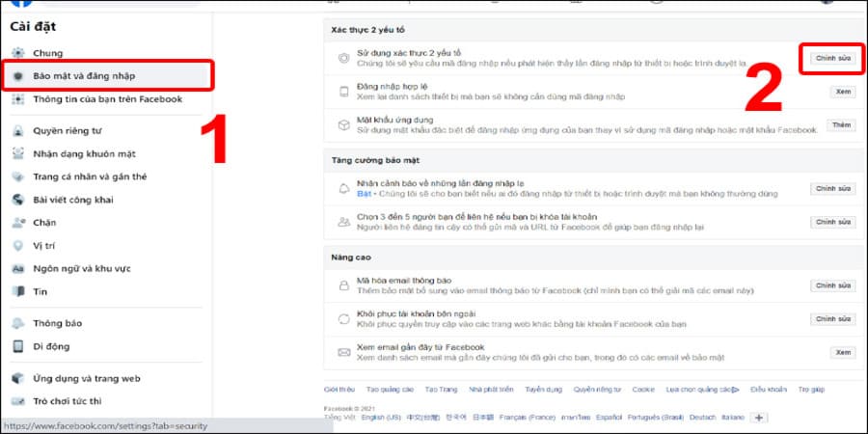Open Di động mobile settings
Image resolution: width=868 pixels, height=434 pixels.
click(51, 346)
